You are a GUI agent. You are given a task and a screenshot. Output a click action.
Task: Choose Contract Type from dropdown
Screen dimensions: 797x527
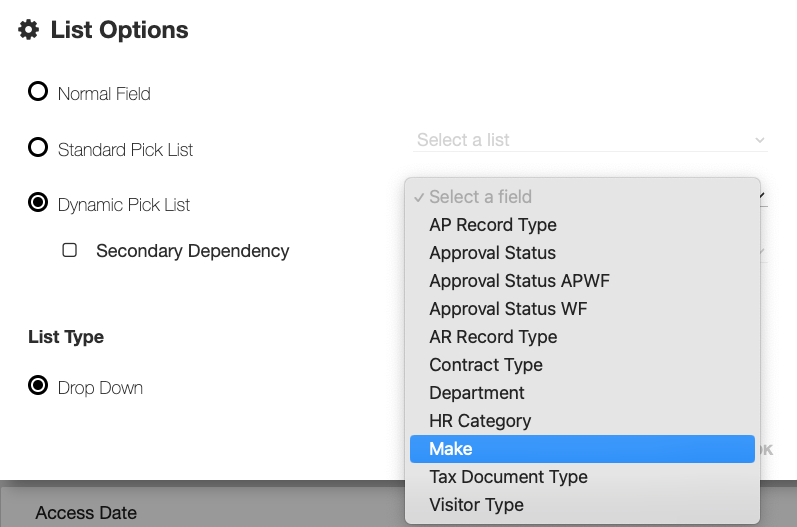pyautogui.click(x=486, y=365)
